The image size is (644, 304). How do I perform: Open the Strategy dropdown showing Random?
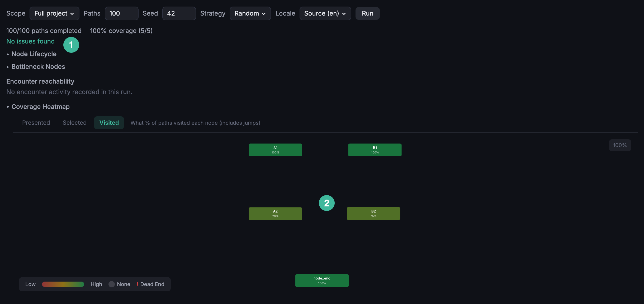click(250, 13)
